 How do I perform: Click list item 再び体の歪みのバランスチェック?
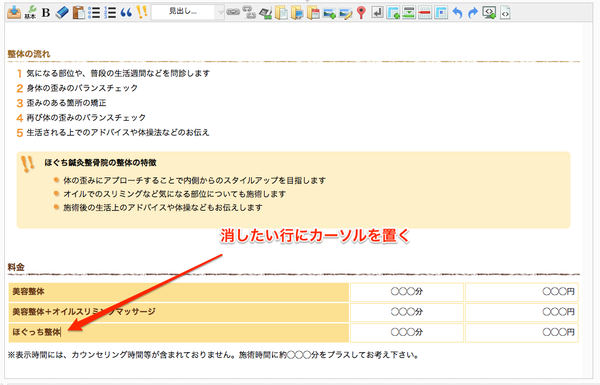86,117
